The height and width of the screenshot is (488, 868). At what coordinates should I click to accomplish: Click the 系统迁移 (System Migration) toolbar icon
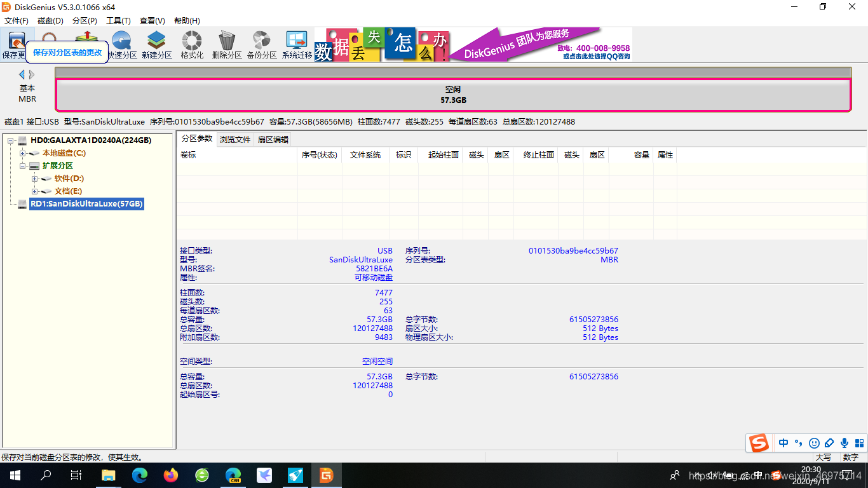297,45
